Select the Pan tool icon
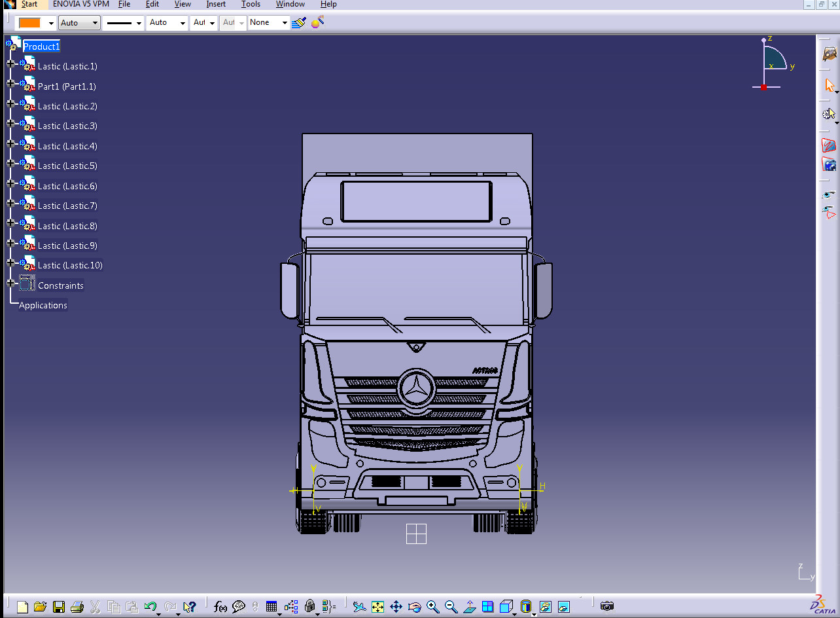The height and width of the screenshot is (618, 840). [x=396, y=607]
